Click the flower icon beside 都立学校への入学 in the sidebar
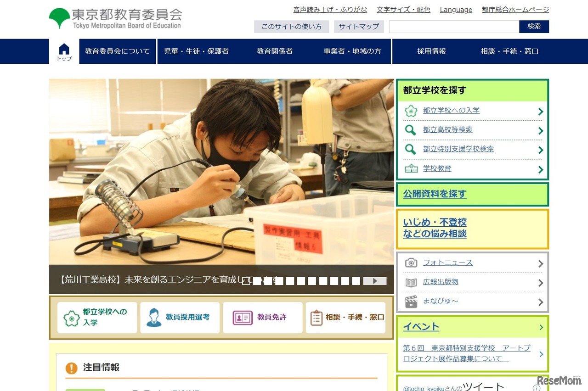 pyautogui.click(x=411, y=111)
